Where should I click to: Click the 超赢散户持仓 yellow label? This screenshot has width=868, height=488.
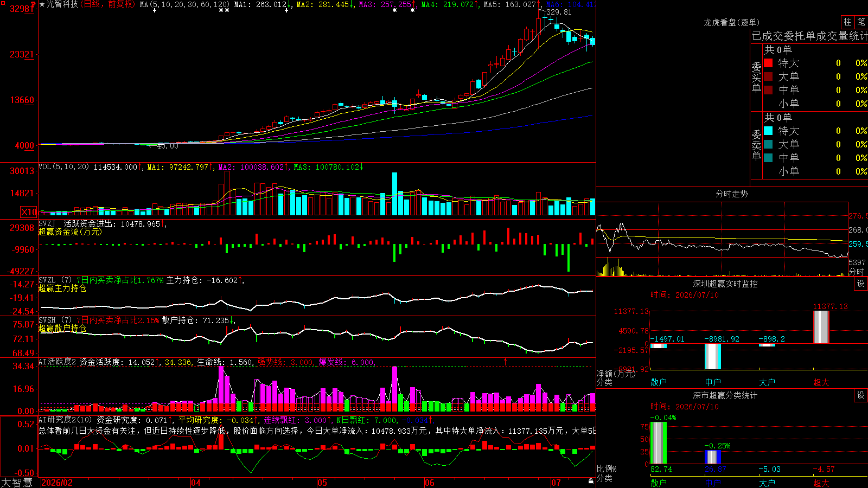[x=62, y=328]
